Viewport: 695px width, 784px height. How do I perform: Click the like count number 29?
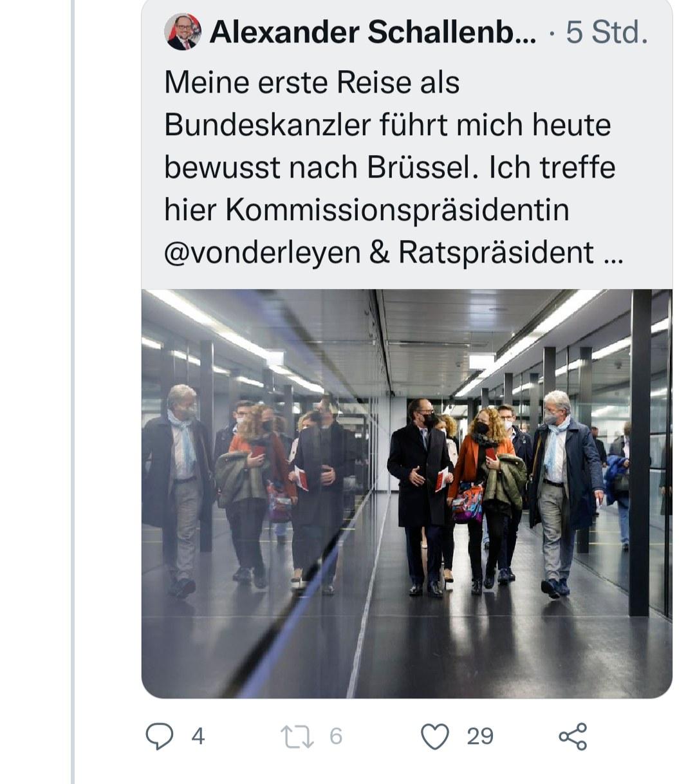point(480,736)
